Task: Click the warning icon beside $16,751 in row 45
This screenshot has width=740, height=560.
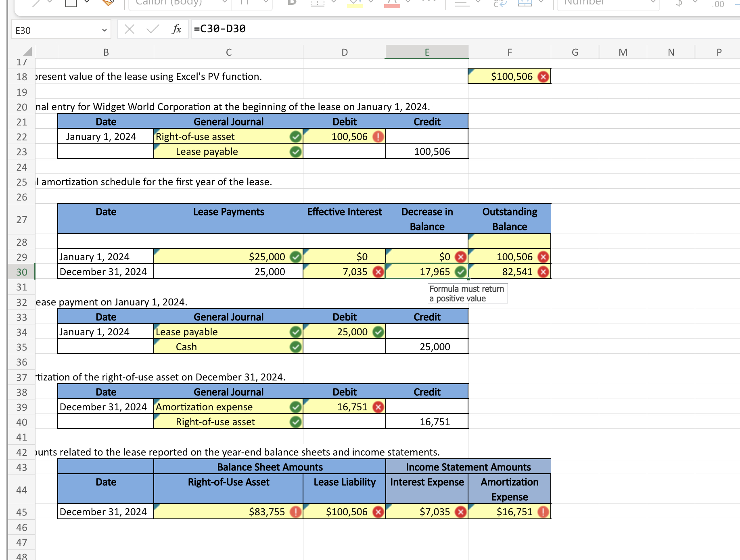Action: coord(544,512)
